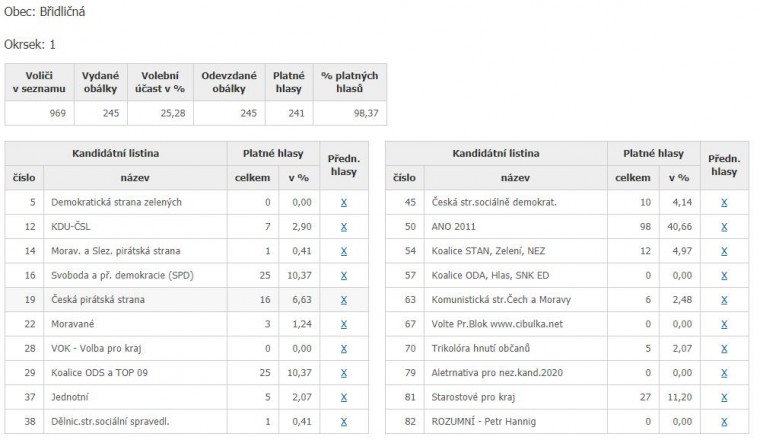Image resolution: width=760 pixels, height=440 pixels.
Task: Click X link for Volte Pr.Blok www.cibulka.net
Action: pos(724,324)
